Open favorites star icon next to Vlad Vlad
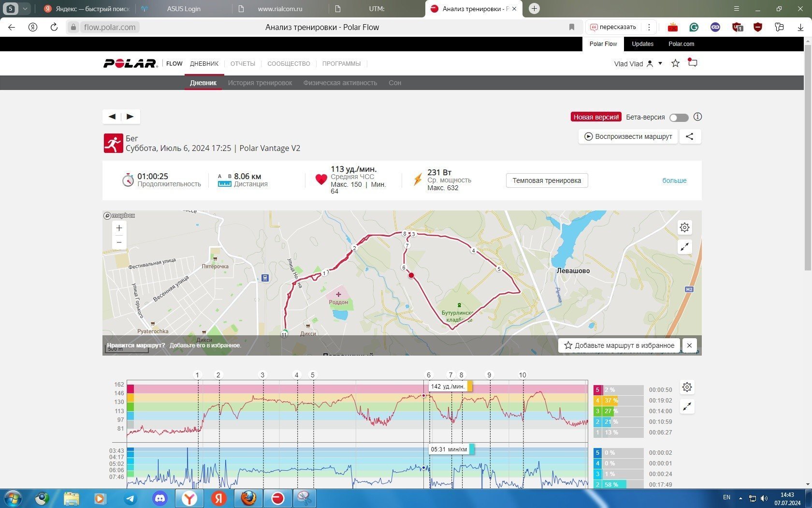Screen dimensions: 812x508 click(x=675, y=63)
